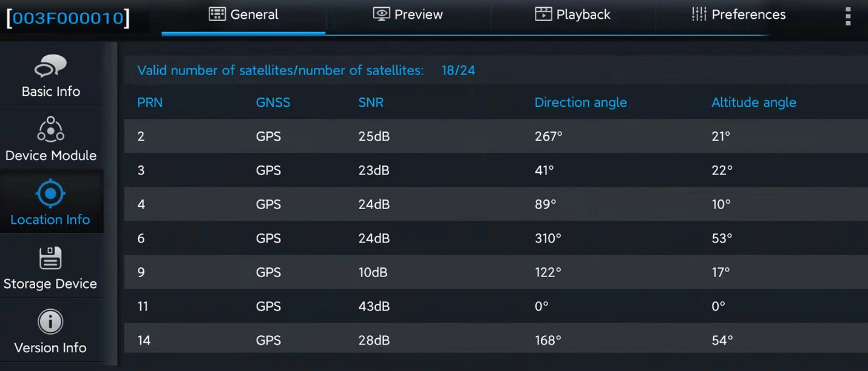Sort by the SNR column header

371,102
